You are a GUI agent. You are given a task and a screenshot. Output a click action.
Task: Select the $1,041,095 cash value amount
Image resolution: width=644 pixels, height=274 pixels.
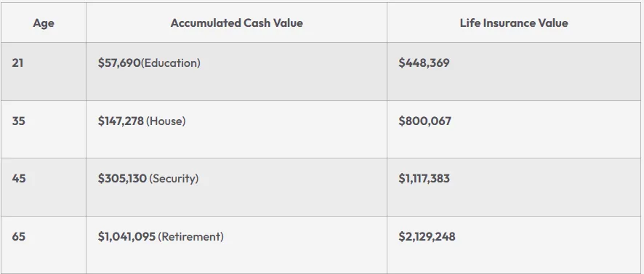point(126,237)
